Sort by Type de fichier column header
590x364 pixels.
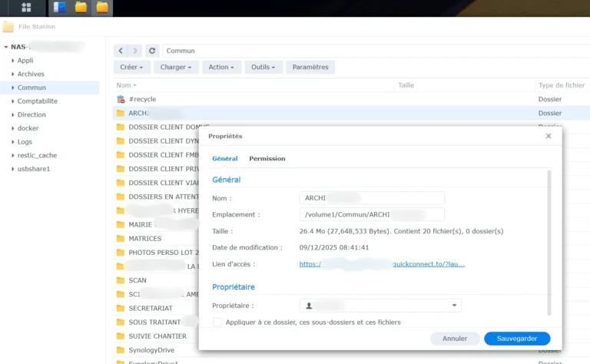coord(562,85)
